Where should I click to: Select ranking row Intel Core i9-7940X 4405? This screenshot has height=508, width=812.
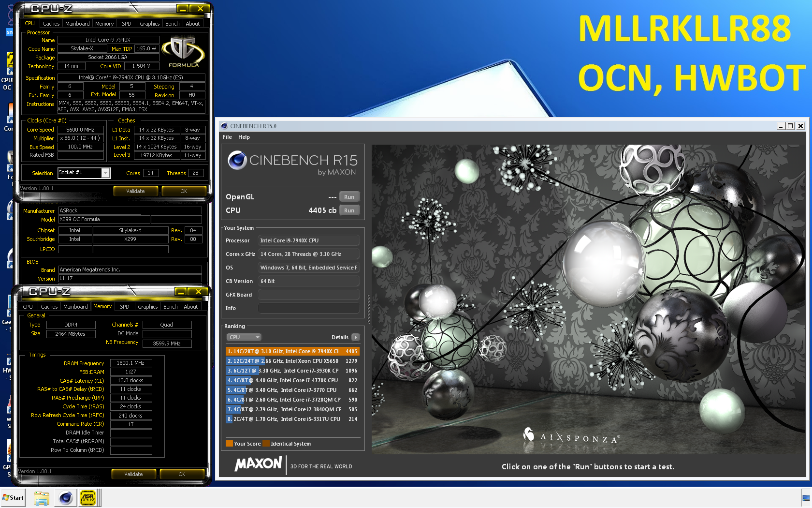(x=292, y=351)
